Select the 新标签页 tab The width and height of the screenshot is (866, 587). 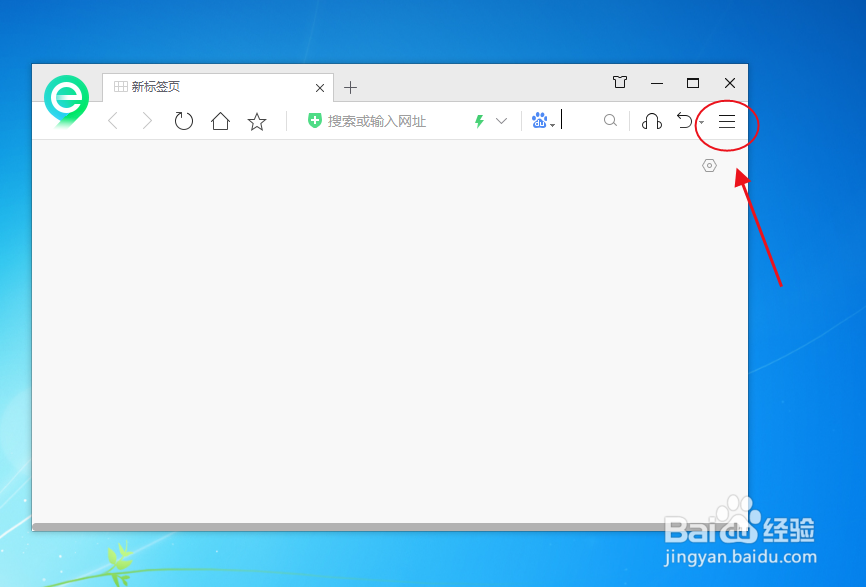pos(218,87)
